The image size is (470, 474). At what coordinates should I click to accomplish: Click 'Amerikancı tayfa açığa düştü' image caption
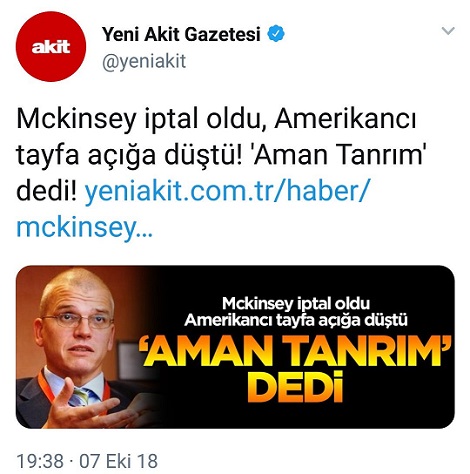point(296,320)
